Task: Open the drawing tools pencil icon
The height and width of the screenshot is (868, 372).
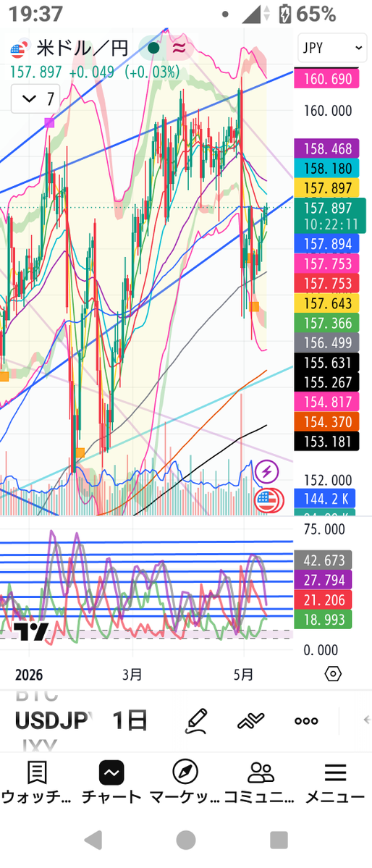Action: [197, 720]
